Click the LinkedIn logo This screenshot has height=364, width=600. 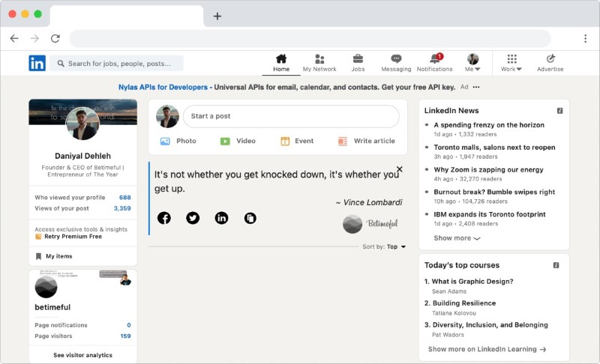point(37,64)
